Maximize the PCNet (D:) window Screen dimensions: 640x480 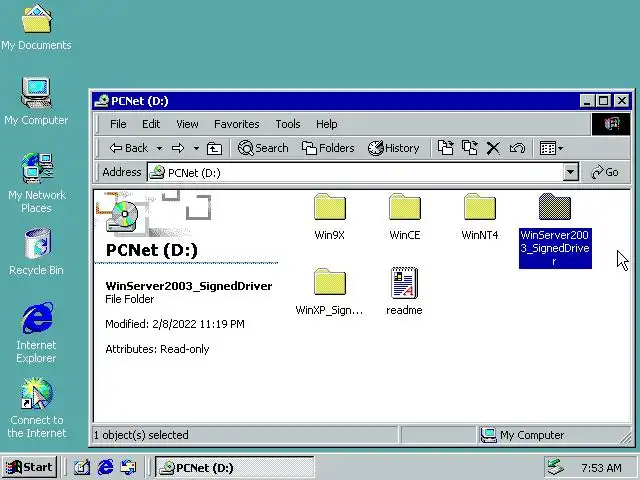coord(604,101)
